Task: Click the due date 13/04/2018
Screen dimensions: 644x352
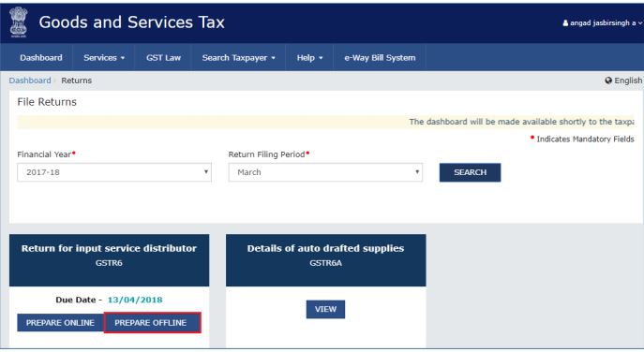Action: (x=135, y=300)
